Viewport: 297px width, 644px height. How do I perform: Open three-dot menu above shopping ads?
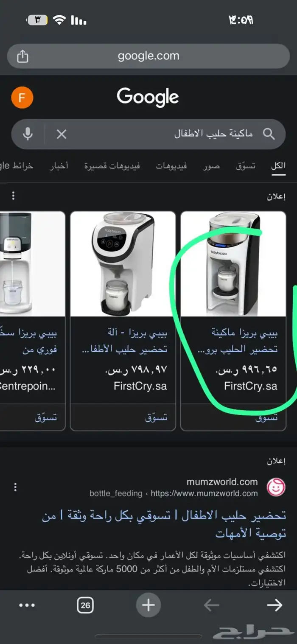tap(13, 196)
